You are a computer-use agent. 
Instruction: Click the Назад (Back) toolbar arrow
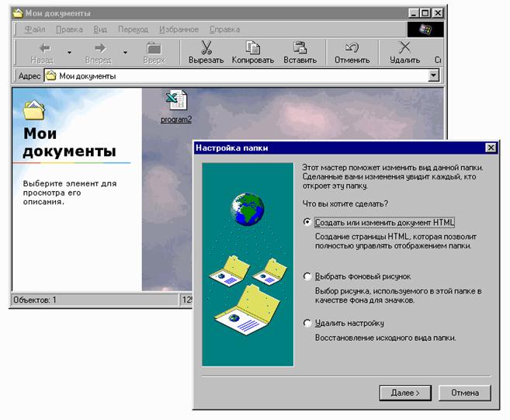coord(44,48)
